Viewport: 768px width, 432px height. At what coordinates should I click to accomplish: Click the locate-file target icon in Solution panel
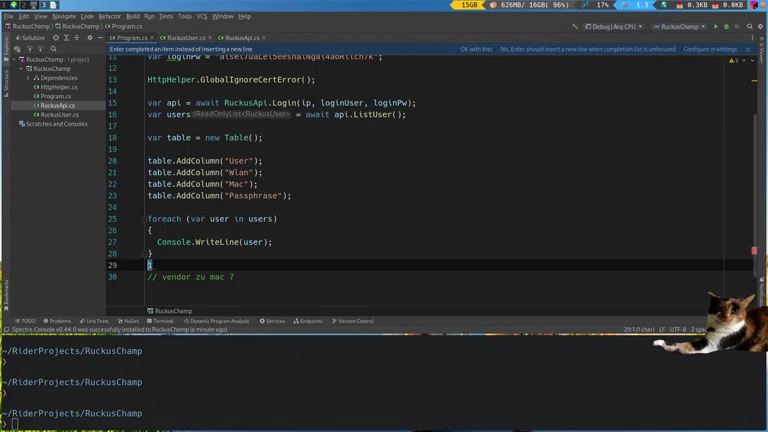[56, 38]
